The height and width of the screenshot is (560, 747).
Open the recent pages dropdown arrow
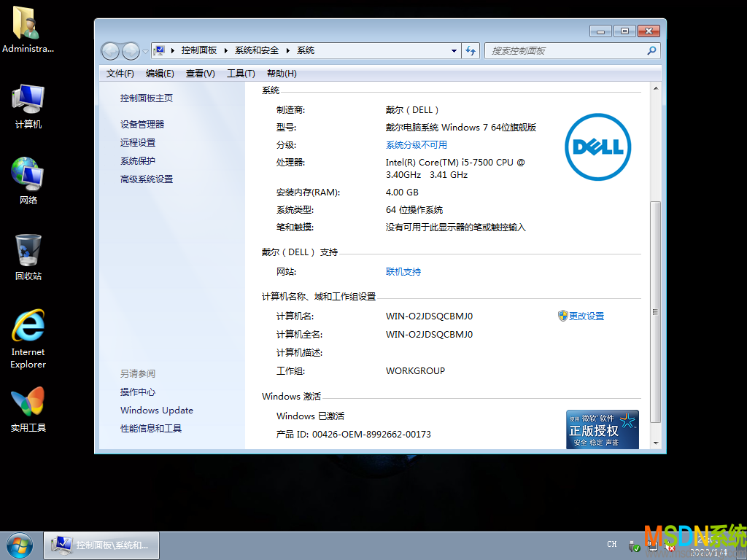coord(145,52)
